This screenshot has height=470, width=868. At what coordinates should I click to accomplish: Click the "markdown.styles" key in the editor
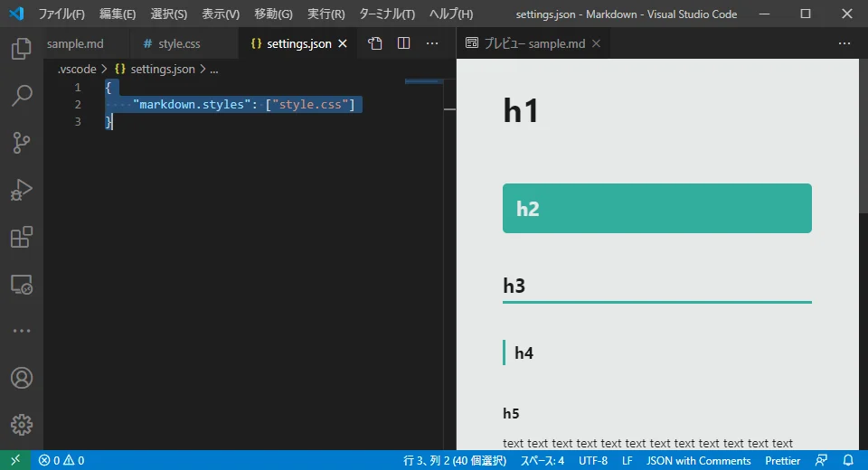point(192,105)
